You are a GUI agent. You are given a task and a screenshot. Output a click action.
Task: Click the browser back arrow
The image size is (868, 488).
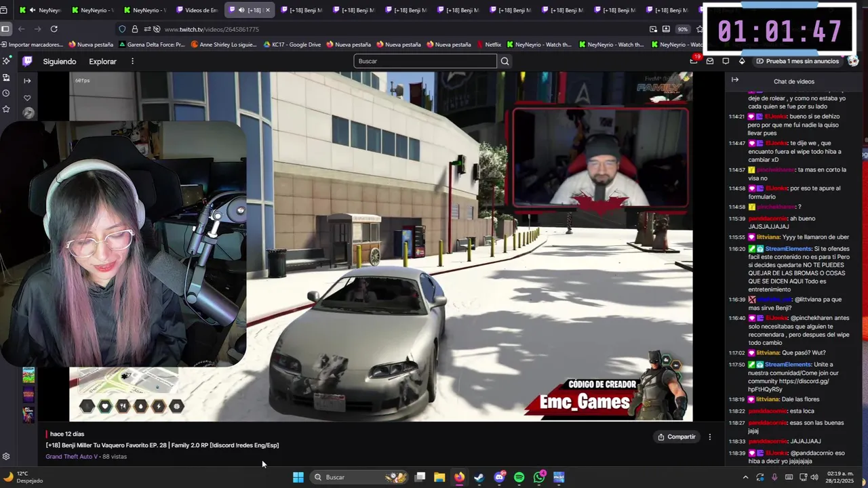[x=21, y=29]
